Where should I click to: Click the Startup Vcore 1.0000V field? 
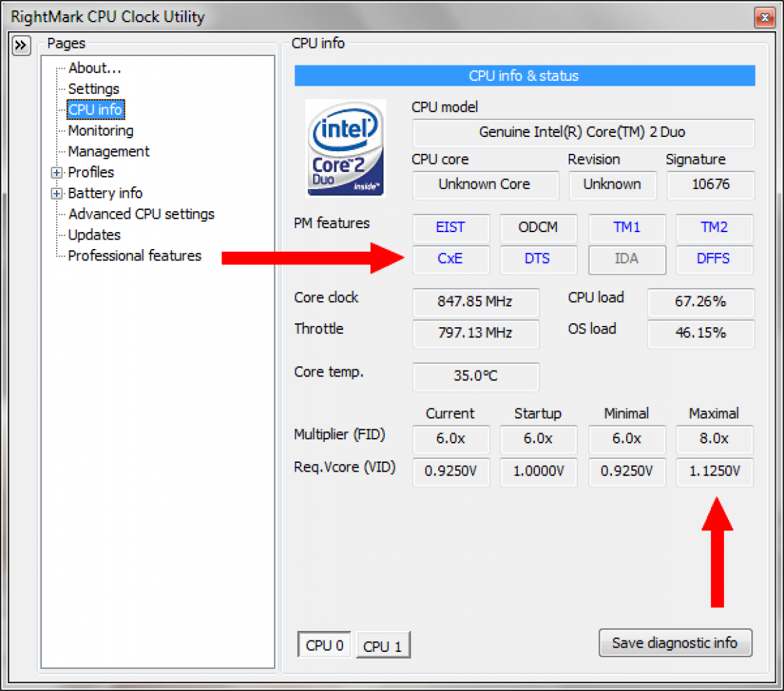[538, 472]
